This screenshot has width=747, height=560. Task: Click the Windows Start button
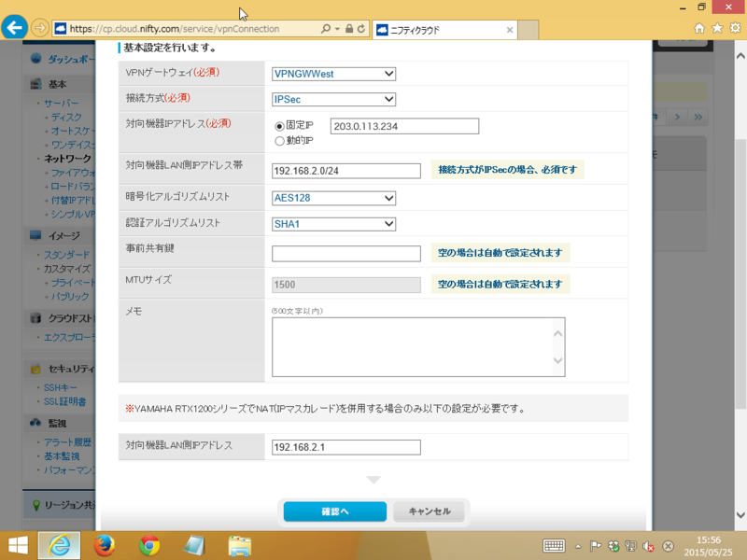(x=17, y=545)
